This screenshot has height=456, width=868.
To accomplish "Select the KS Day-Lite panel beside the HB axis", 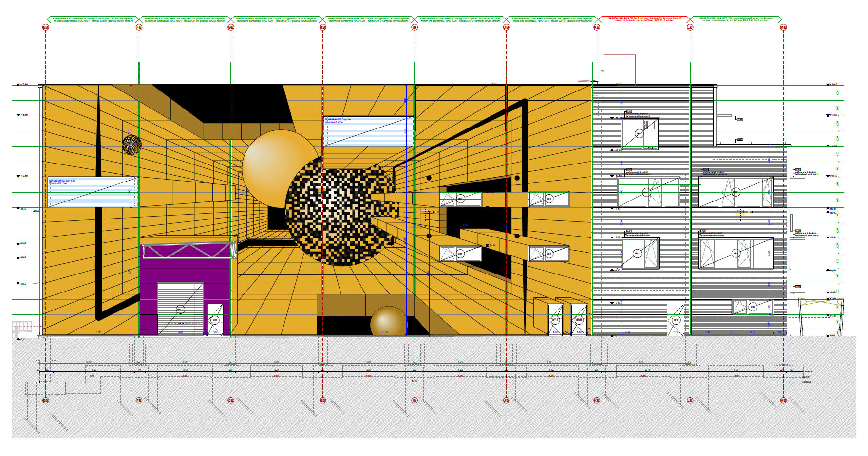I will tap(365, 131).
